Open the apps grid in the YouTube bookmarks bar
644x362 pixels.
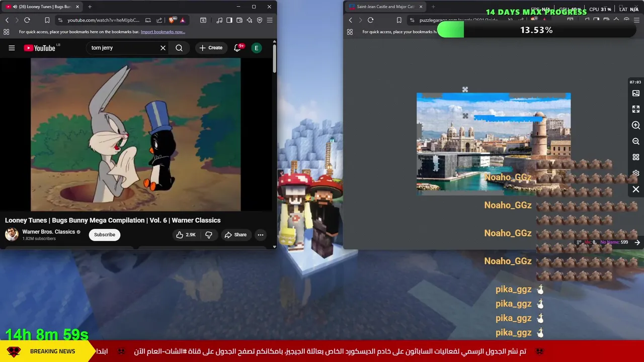pyautogui.click(x=6, y=32)
